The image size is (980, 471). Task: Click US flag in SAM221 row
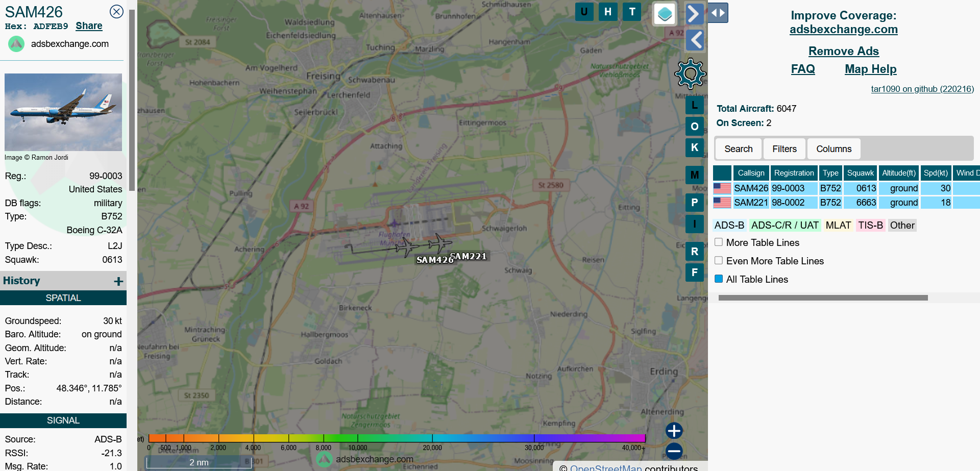722,203
